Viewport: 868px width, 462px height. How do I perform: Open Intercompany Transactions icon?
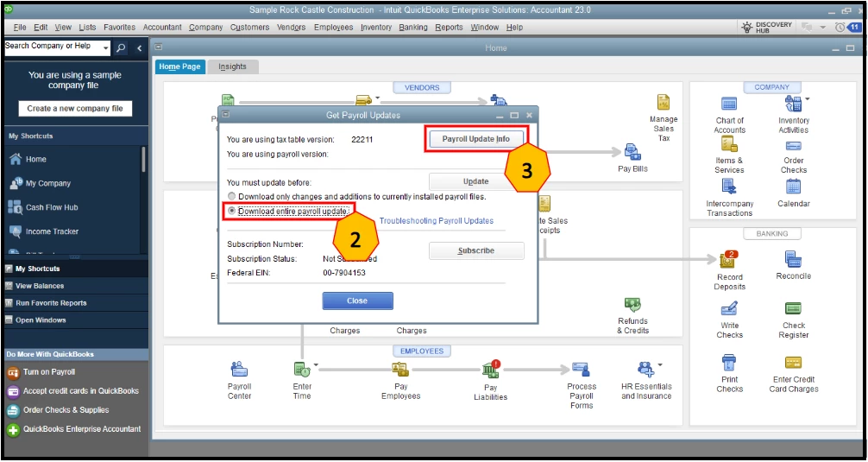pyautogui.click(x=729, y=187)
